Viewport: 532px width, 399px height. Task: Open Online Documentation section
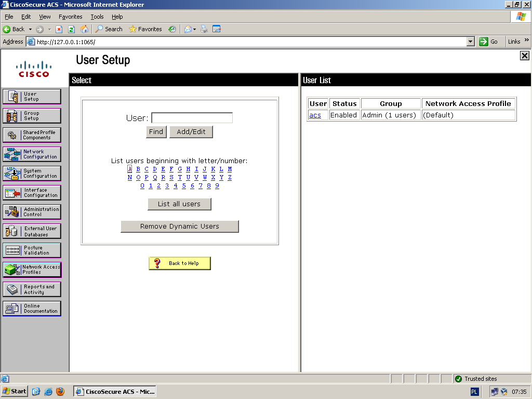32,309
